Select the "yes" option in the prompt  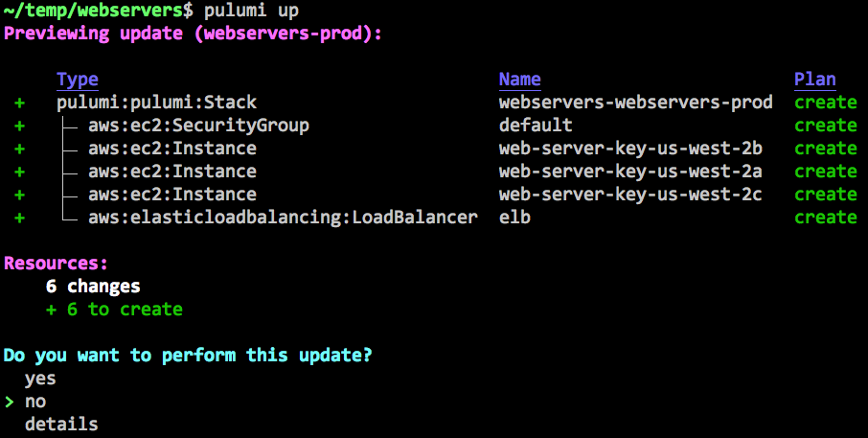tap(40, 379)
